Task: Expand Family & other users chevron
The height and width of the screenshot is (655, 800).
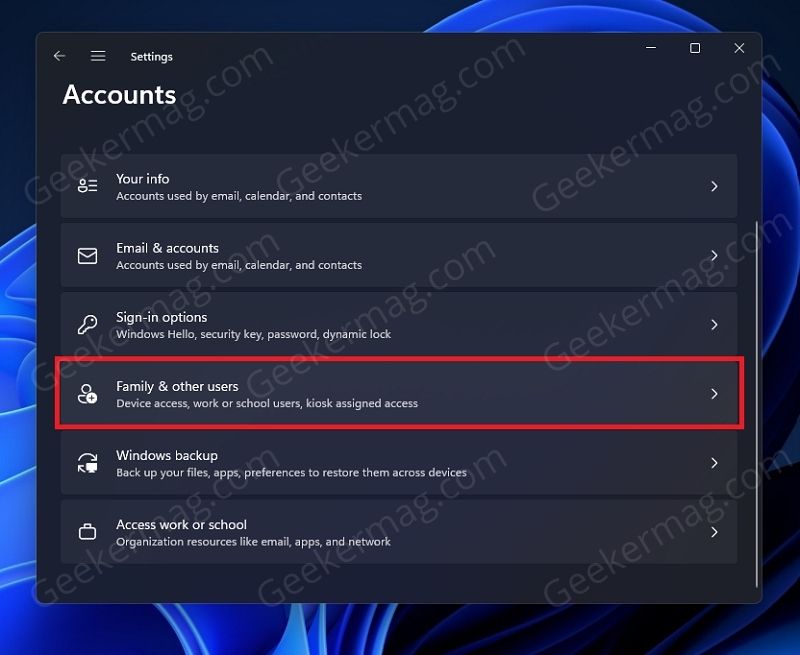Action: (x=714, y=393)
